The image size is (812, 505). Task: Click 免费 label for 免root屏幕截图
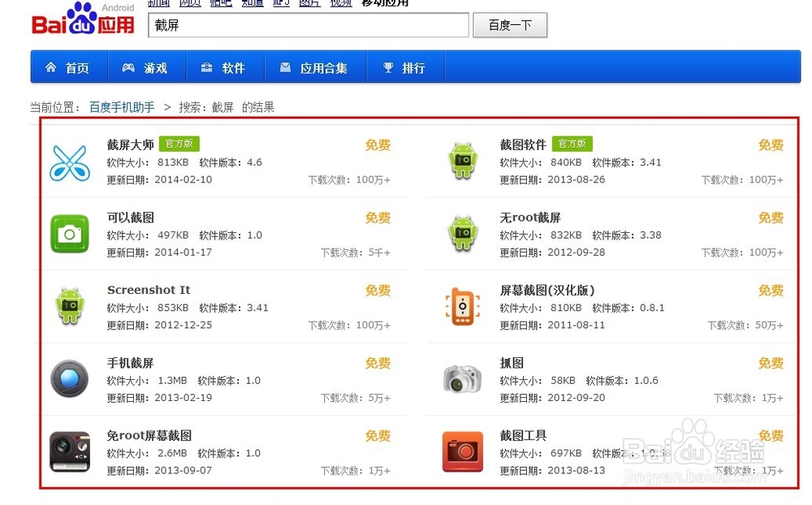click(378, 436)
